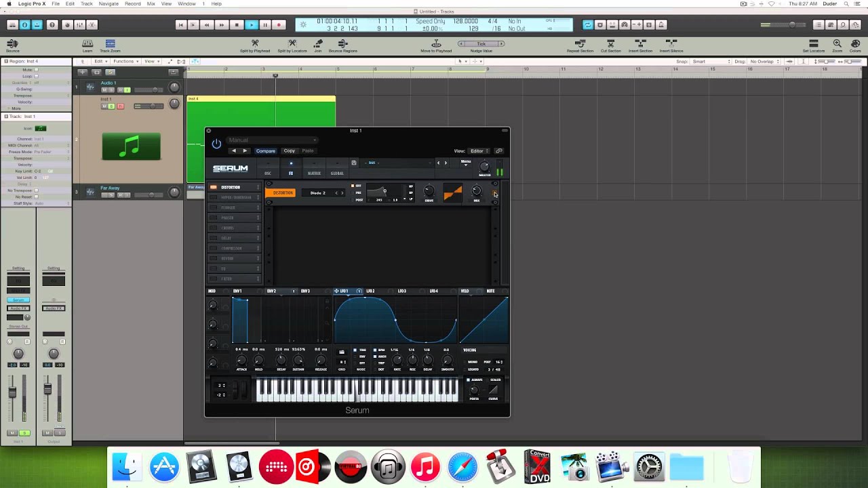
Task: Toggle Serum plugin power bypass button
Action: (x=216, y=144)
